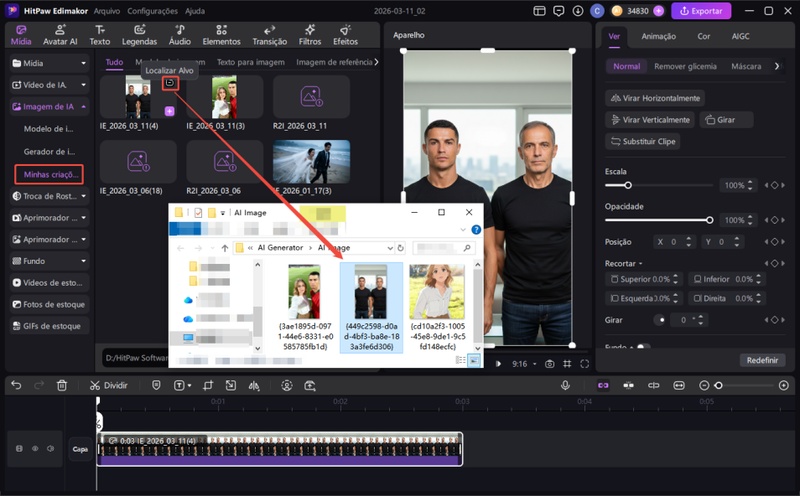Mute the video track with the speaker icon

[49, 449]
